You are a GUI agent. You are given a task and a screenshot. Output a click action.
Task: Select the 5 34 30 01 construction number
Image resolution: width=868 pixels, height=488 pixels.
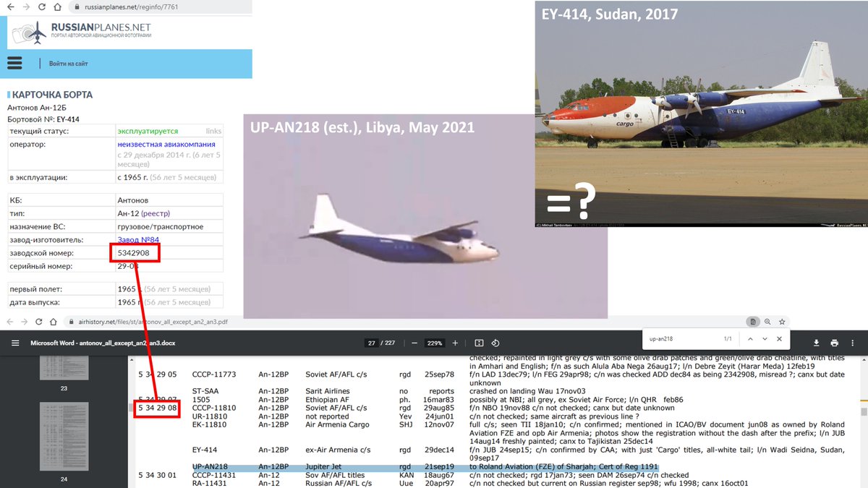[x=158, y=475]
